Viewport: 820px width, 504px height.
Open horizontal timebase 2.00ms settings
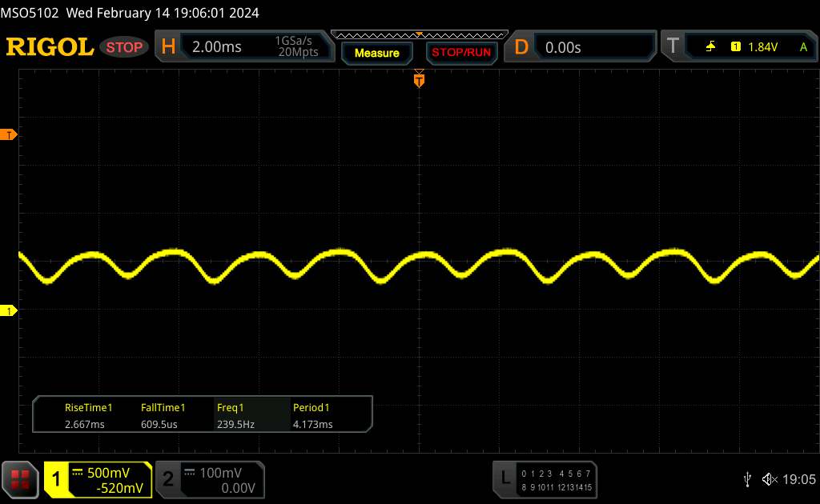[x=216, y=47]
